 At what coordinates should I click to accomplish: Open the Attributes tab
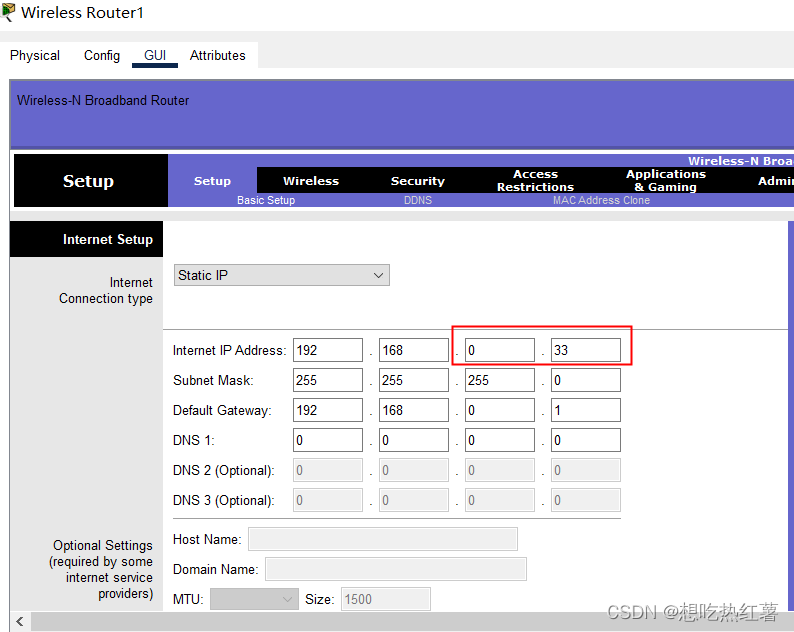(218, 55)
